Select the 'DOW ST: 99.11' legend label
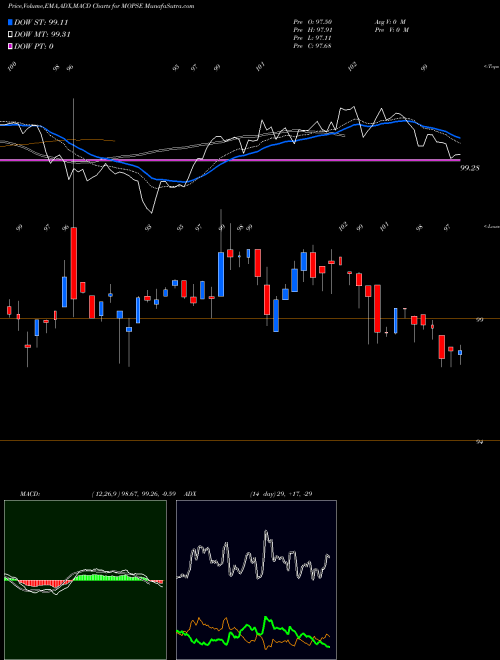Screen dimensions: 500x660 click(x=41, y=22)
